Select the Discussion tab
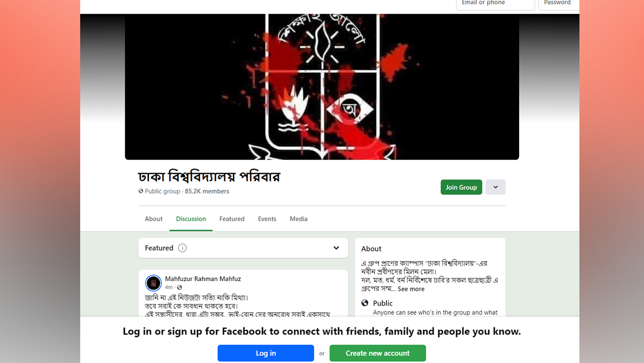Screen dimensions: 644x363 tap(191, 219)
